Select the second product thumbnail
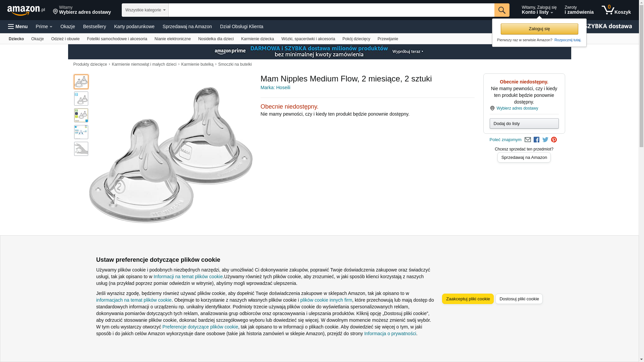Screen dimensions: 644x362 coord(81,99)
